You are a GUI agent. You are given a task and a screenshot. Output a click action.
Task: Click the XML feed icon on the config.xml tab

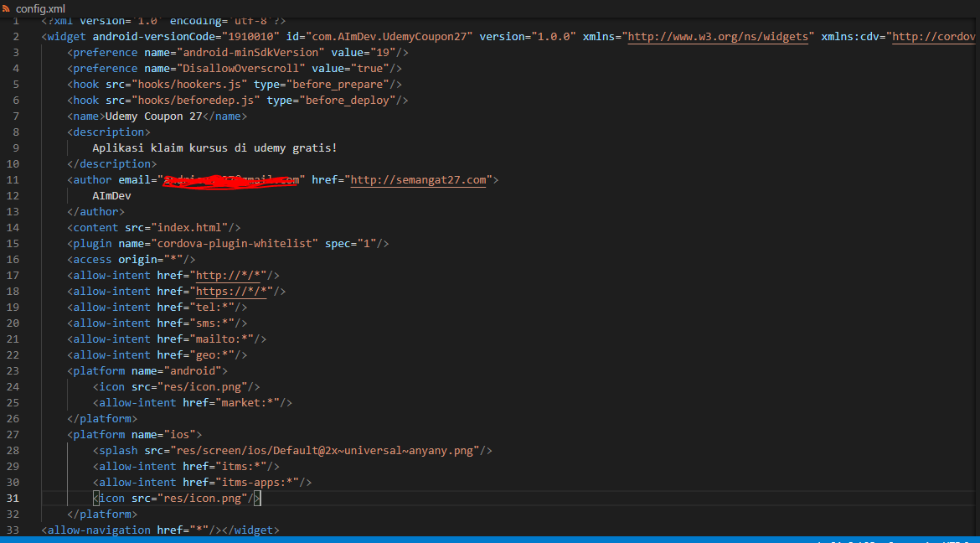(x=8, y=9)
